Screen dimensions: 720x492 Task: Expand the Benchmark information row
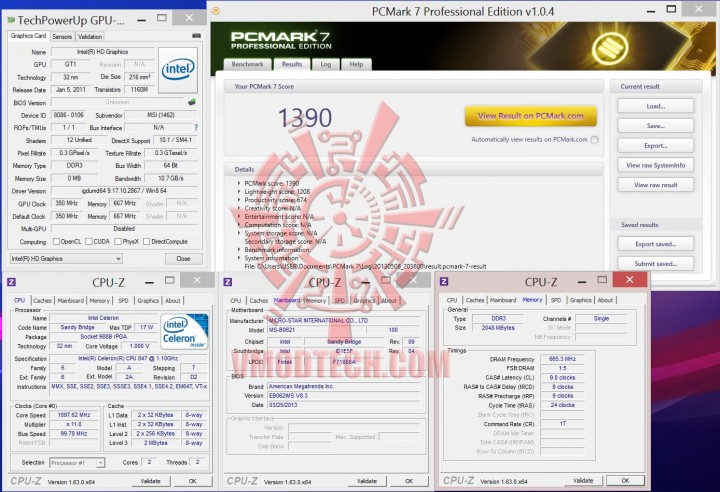tap(239, 249)
